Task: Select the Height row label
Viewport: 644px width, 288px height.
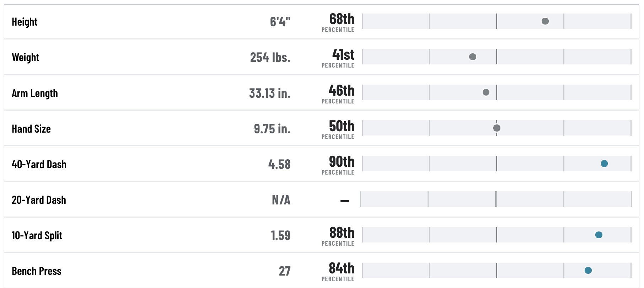Action: (25, 22)
